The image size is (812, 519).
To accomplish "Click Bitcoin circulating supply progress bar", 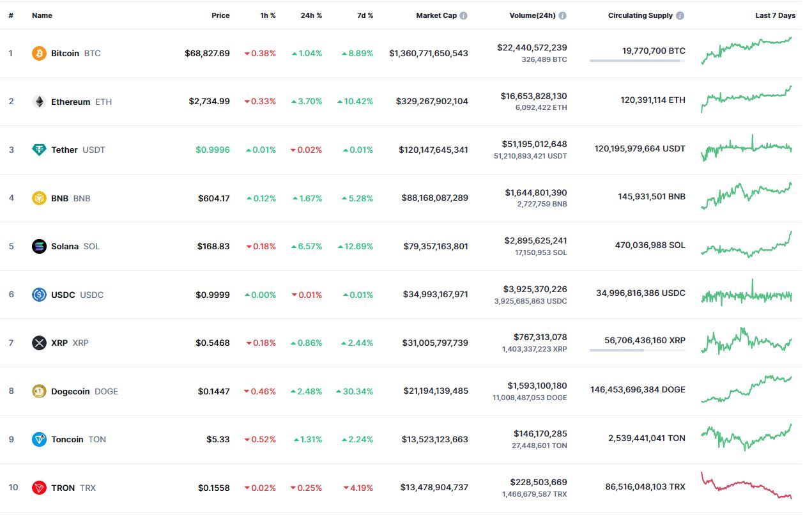I will coord(638,61).
